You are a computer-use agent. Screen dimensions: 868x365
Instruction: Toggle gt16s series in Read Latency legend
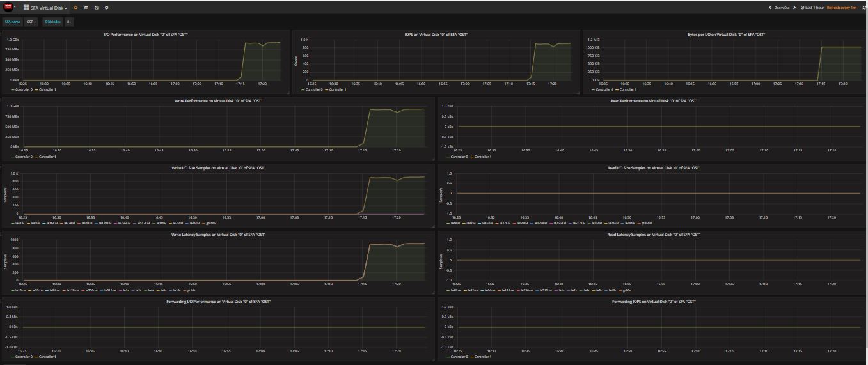[627, 290]
